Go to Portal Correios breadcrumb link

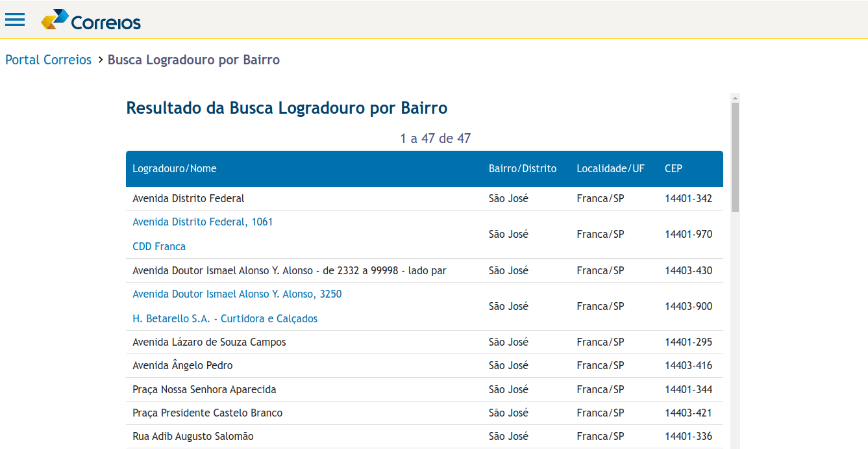tap(49, 60)
